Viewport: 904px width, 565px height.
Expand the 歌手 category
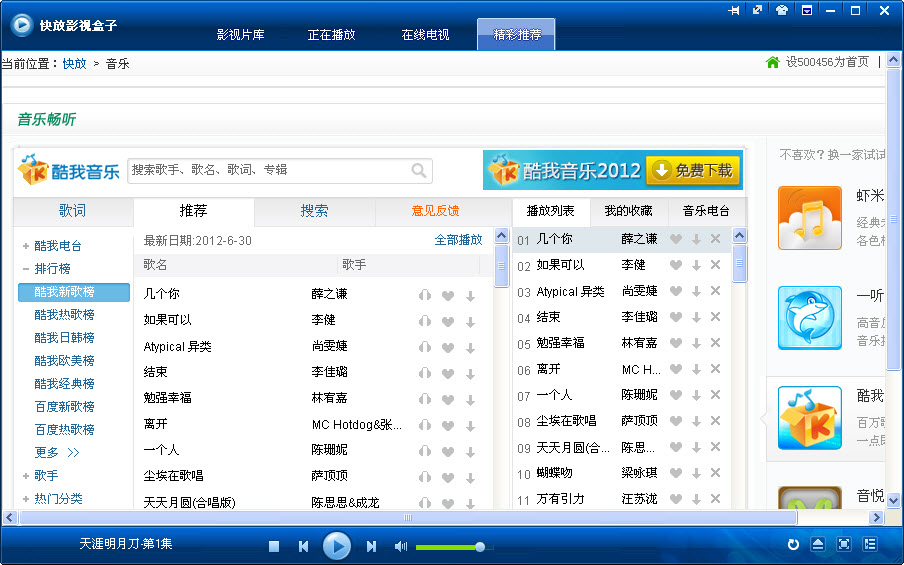tap(26, 476)
